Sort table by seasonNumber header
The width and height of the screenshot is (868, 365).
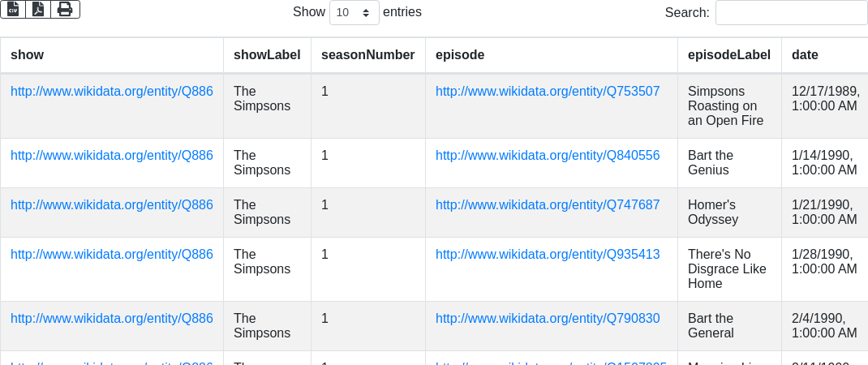point(367,55)
